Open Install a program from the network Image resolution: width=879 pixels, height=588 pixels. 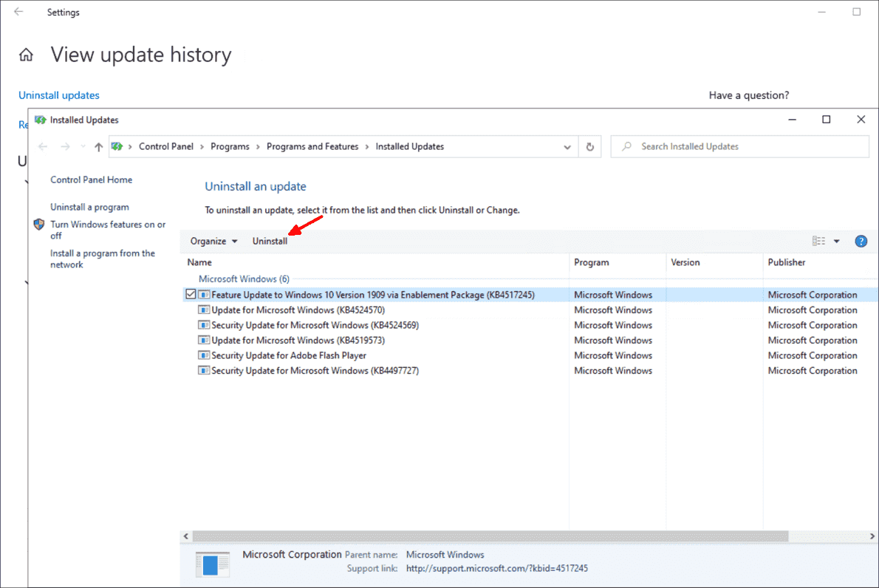pos(103,259)
